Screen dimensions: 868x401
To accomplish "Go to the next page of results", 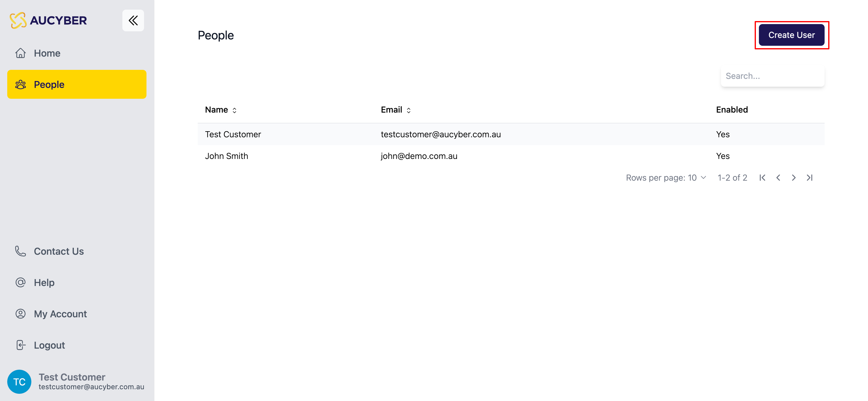I will pyautogui.click(x=794, y=178).
